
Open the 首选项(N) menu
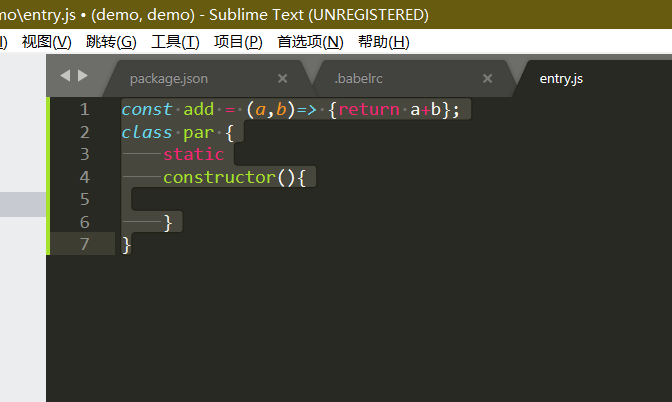click(310, 42)
